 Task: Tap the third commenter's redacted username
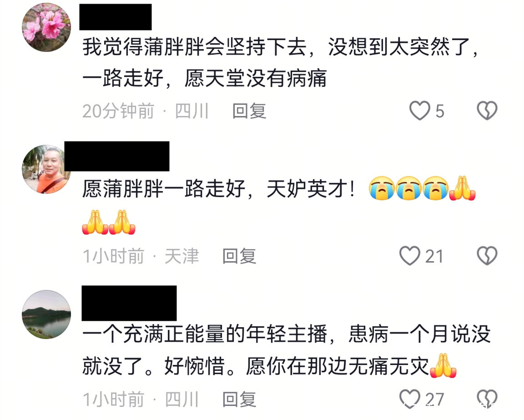click(x=129, y=304)
